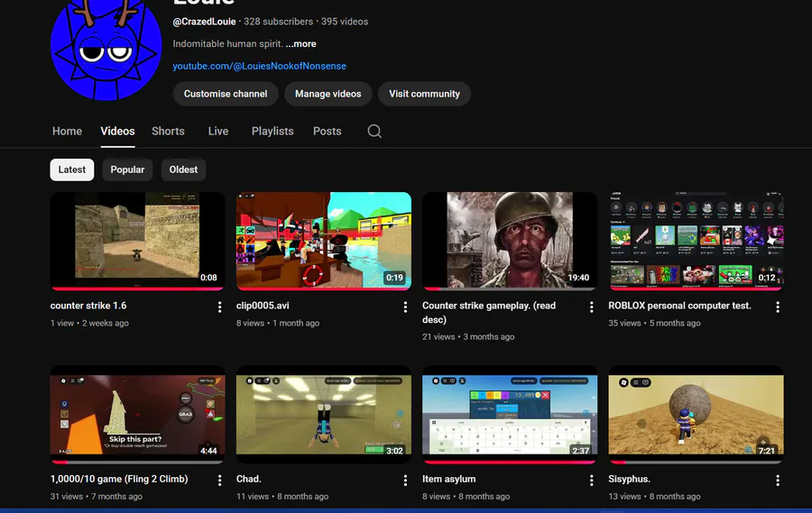Click "1 view • 2 weeks ago" metadata
The width and height of the screenshot is (812, 513).
pyautogui.click(x=89, y=323)
